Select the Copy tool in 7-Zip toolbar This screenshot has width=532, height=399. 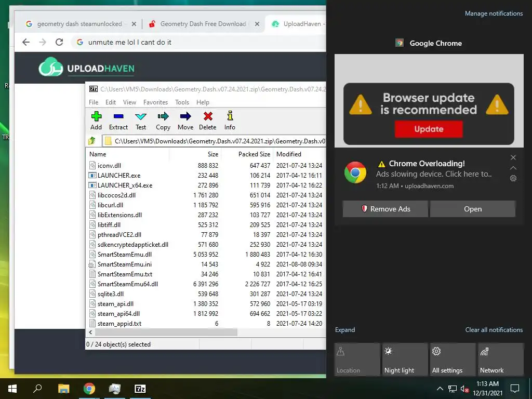click(163, 121)
